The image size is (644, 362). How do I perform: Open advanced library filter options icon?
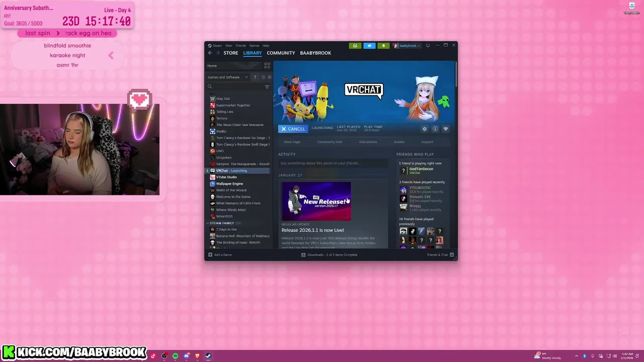tap(267, 86)
